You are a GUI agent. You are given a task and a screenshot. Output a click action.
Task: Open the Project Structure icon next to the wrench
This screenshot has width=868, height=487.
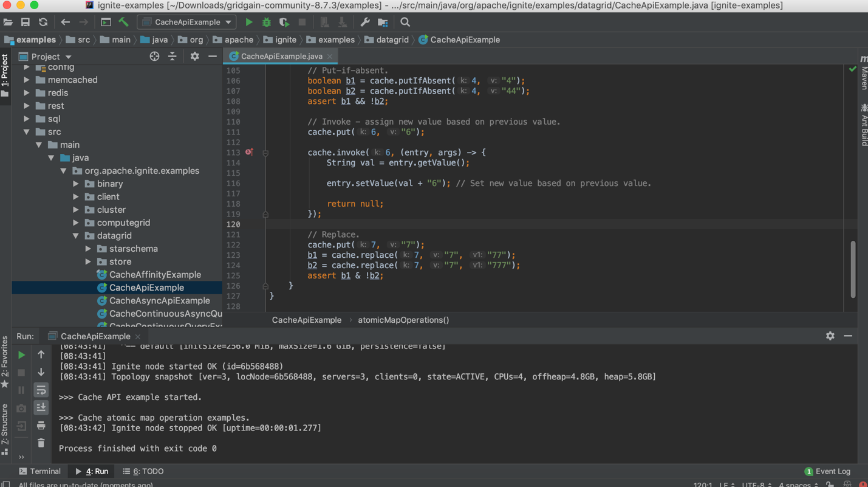pos(382,22)
